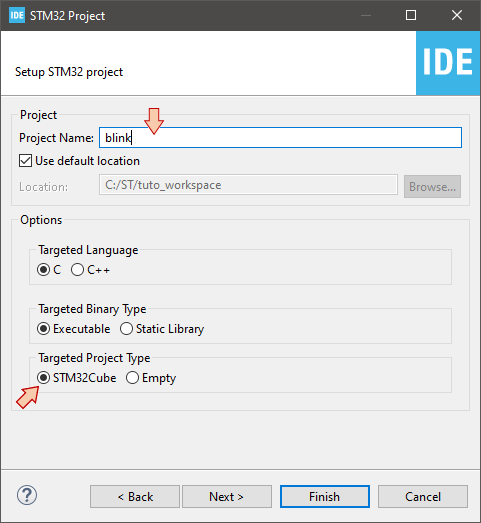Click the IDE icon in title bar
The width and height of the screenshot is (481, 523).
(x=17, y=15)
